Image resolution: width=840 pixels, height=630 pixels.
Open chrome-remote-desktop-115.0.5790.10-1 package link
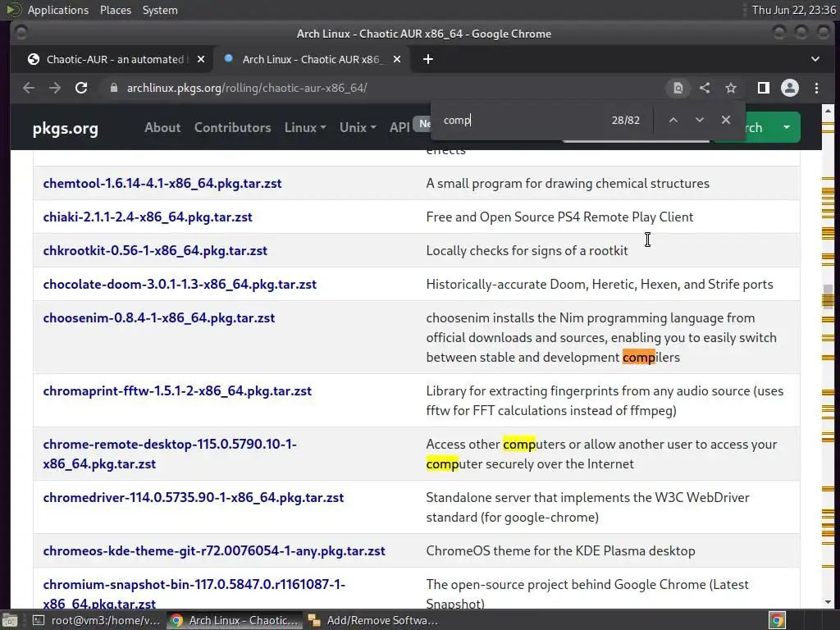click(170, 454)
